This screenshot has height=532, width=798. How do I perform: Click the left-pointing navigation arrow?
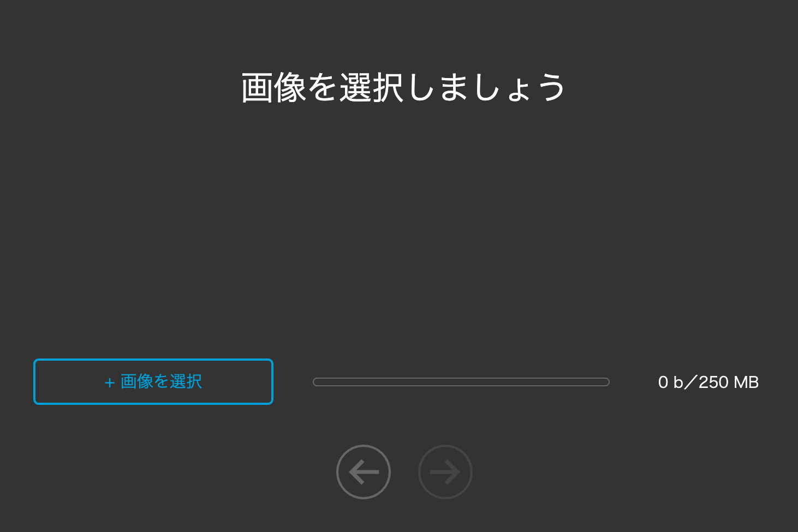click(x=364, y=472)
